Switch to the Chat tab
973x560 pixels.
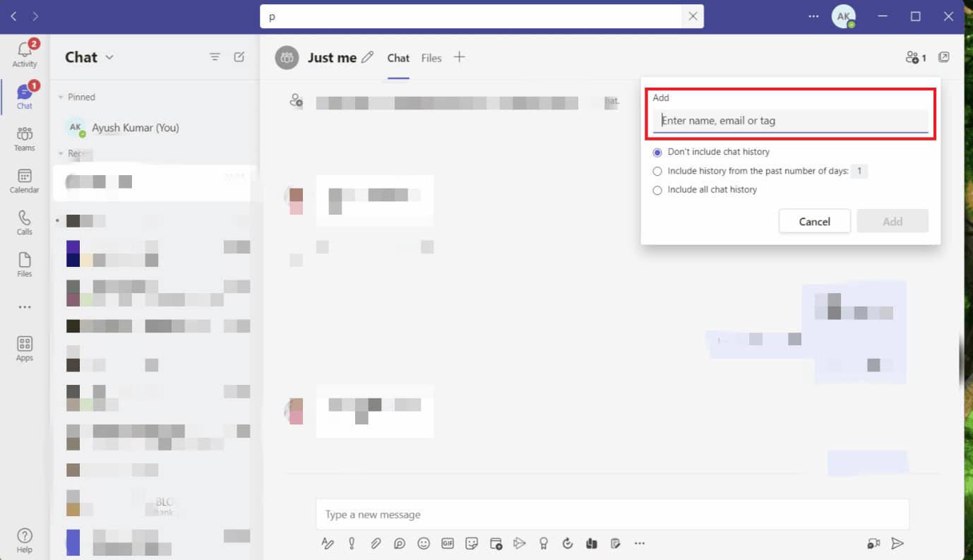[x=398, y=58]
